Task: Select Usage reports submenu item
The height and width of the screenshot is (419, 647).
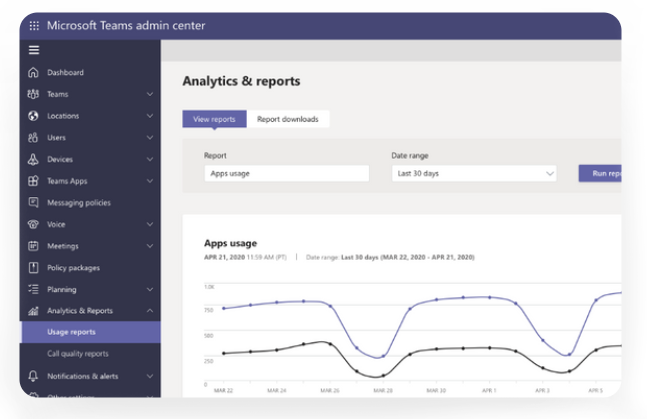Action: [90, 332]
